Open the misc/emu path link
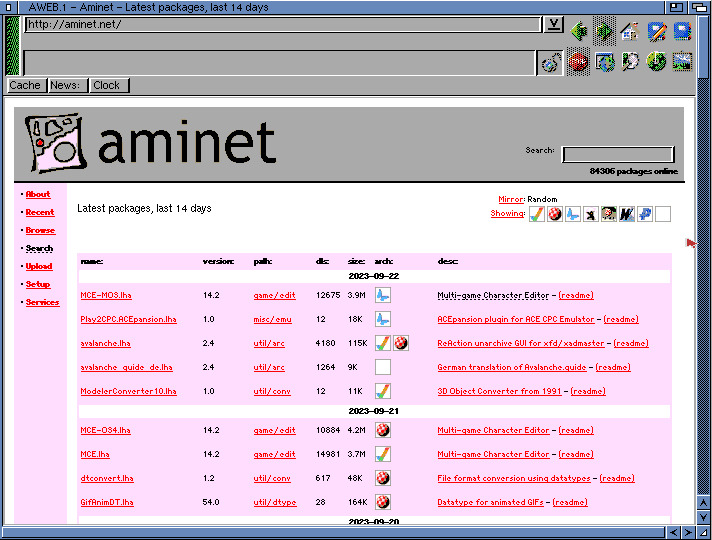This screenshot has height=540, width=712. 272,319
